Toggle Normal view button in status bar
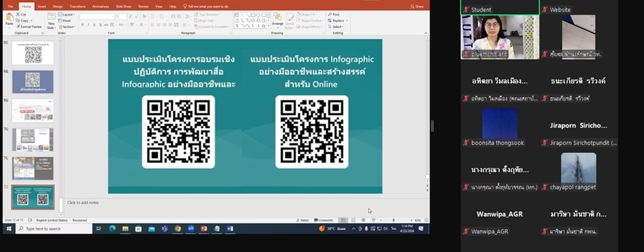 coord(343,220)
